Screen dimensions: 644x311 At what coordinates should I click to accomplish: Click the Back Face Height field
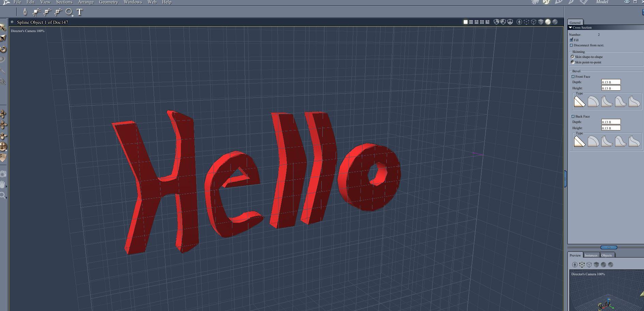pyautogui.click(x=611, y=128)
